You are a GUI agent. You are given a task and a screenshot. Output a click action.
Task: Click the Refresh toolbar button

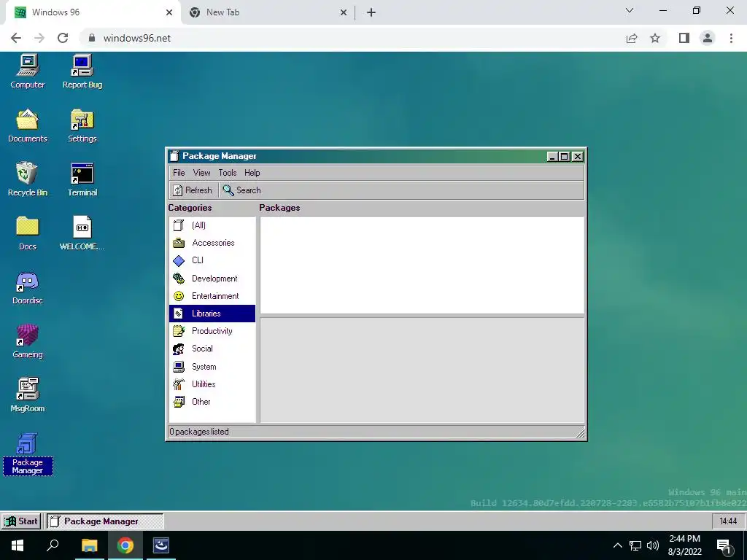pyautogui.click(x=193, y=190)
